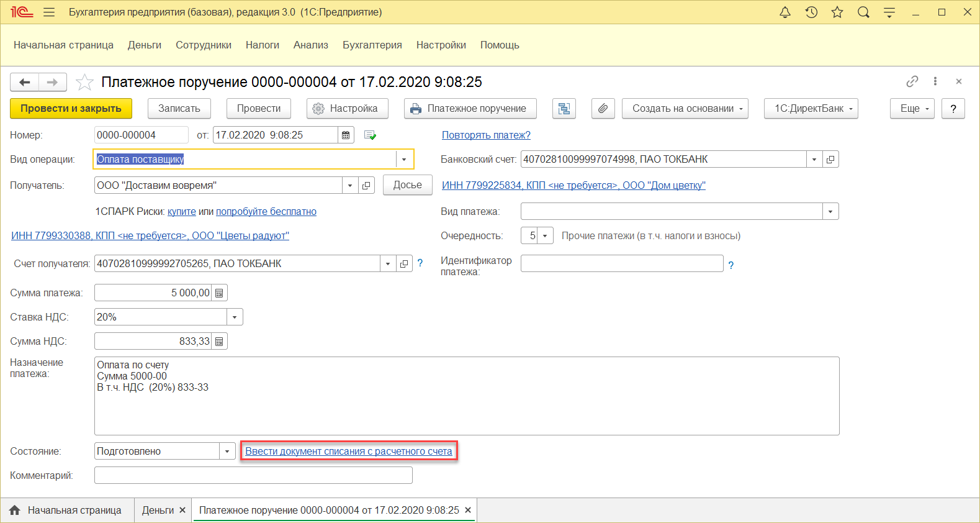
Task: Open the history clock icon
Action: (811, 12)
